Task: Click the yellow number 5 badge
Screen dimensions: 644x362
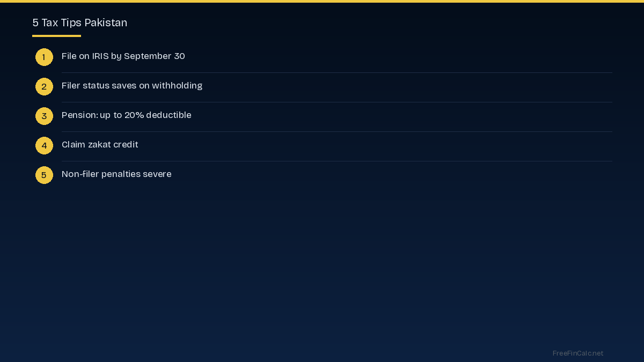Action: pyautogui.click(x=44, y=175)
